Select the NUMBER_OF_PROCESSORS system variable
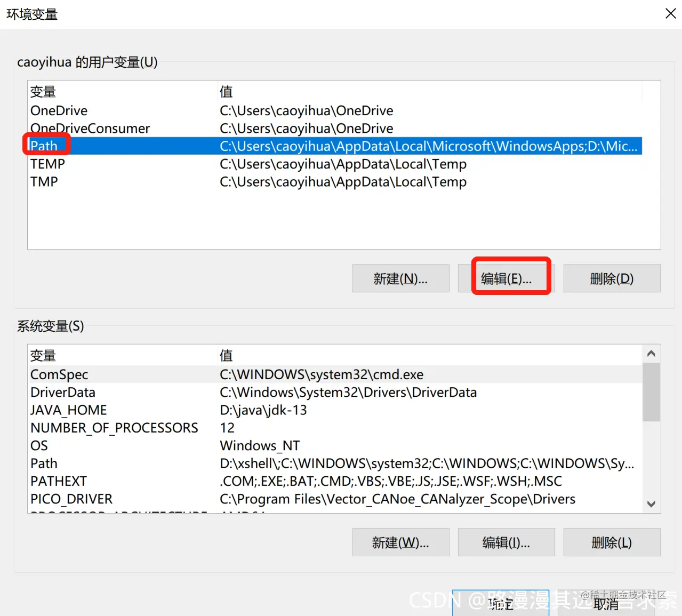This screenshot has height=616, width=682. coord(335,428)
